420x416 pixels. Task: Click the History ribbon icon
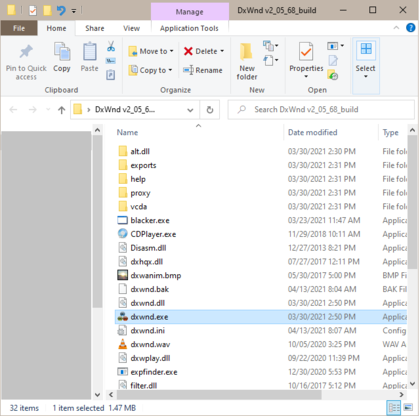(333, 75)
